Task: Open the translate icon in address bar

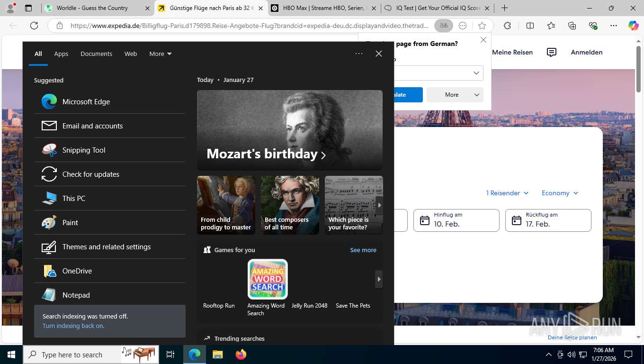Action: pyautogui.click(x=444, y=26)
